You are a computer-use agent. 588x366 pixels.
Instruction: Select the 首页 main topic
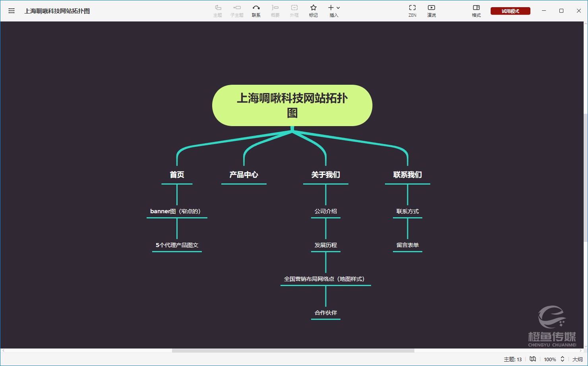(177, 175)
